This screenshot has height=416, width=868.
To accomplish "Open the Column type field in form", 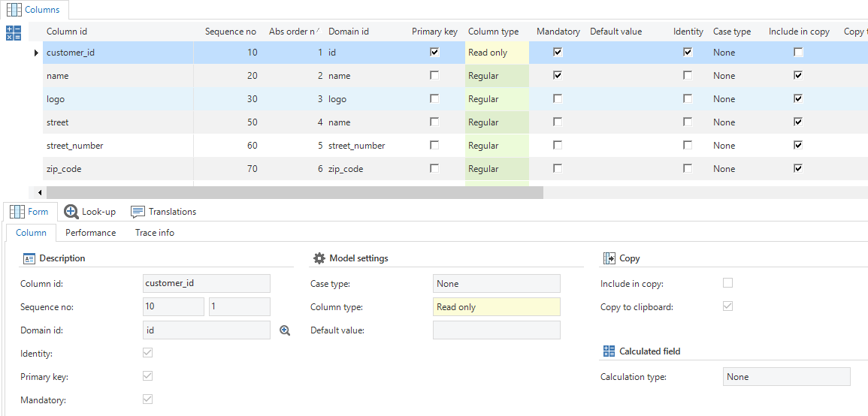I will pos(497,307).
